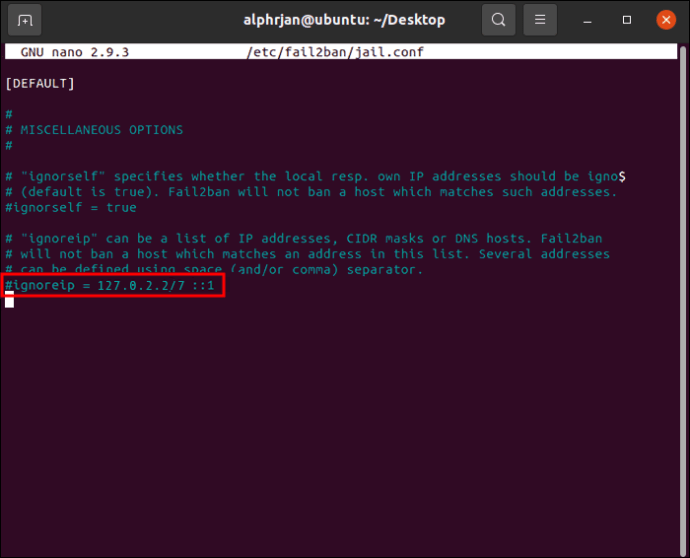690x558 pixels.
Task: Click the truncation $ marker at line end
Action: pos(622,176)
